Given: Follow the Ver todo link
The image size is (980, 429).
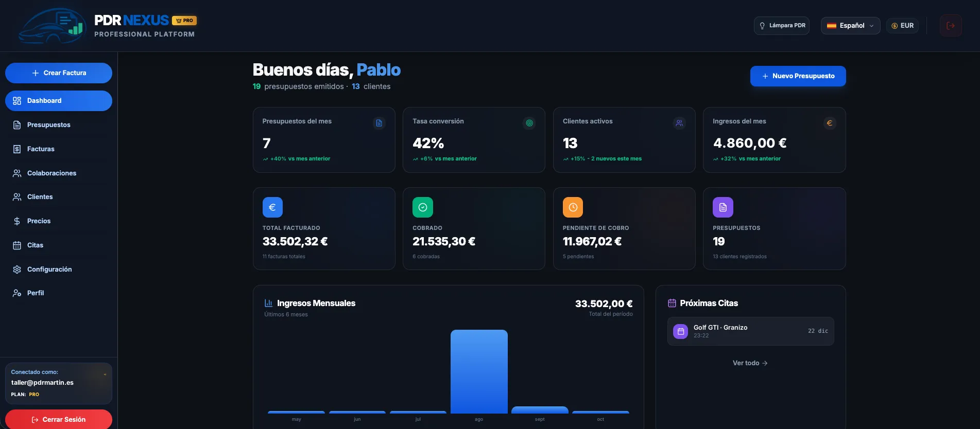Looking at the screenshot, I should (x=750, y=363).
